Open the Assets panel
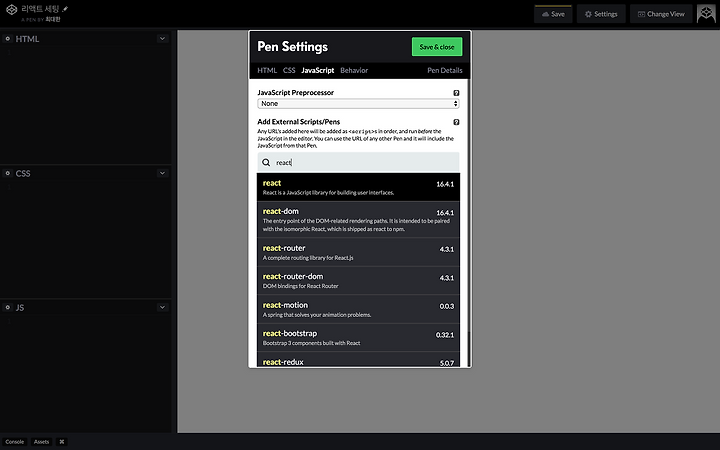The width and height of the screenshot is (720, 450). 41,442
